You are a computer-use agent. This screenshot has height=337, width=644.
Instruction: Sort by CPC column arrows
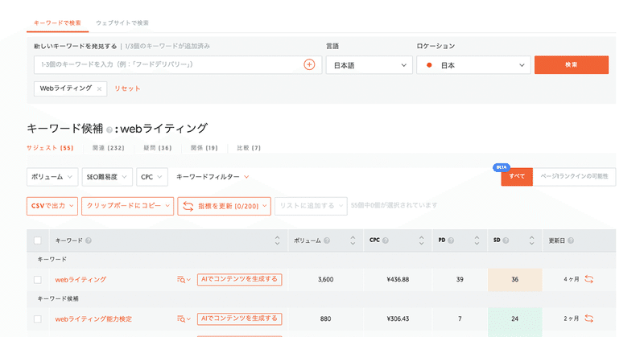coord(421,240)
